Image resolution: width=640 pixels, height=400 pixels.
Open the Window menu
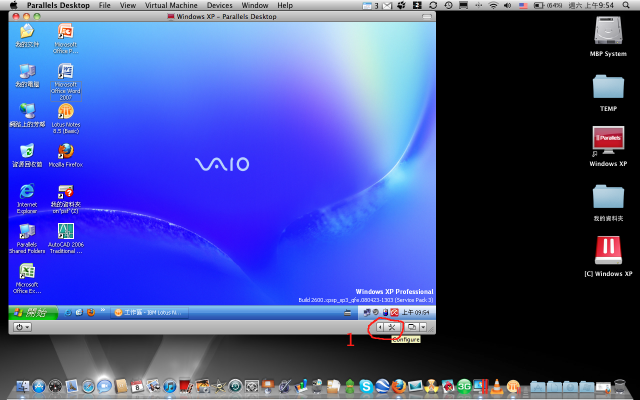(255, 5)
